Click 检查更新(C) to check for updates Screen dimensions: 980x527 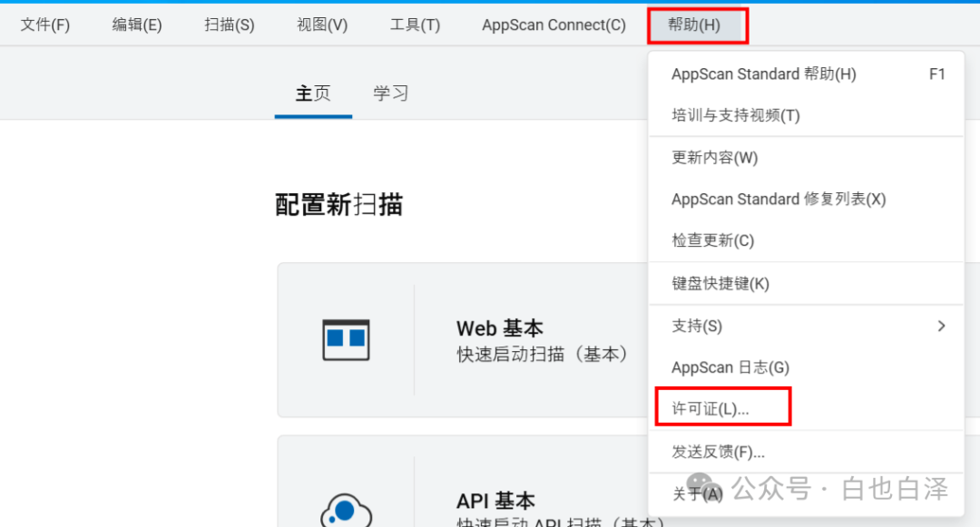(710, 239)
